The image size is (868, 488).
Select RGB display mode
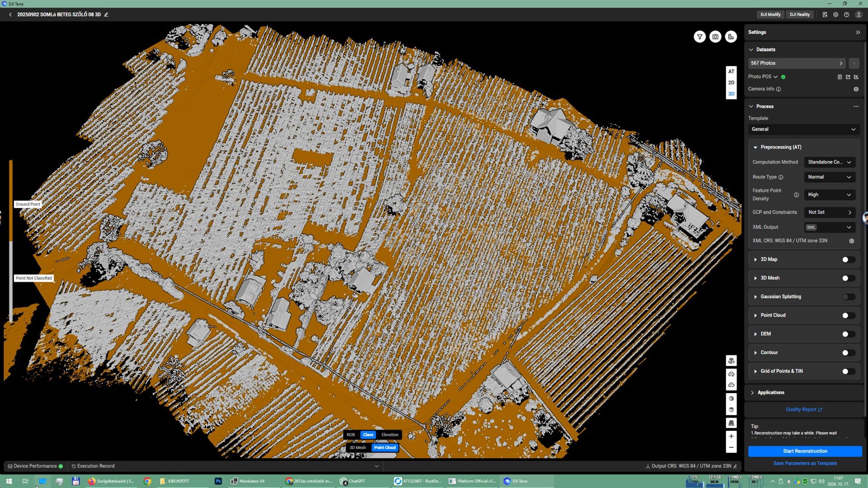point(351,435)
